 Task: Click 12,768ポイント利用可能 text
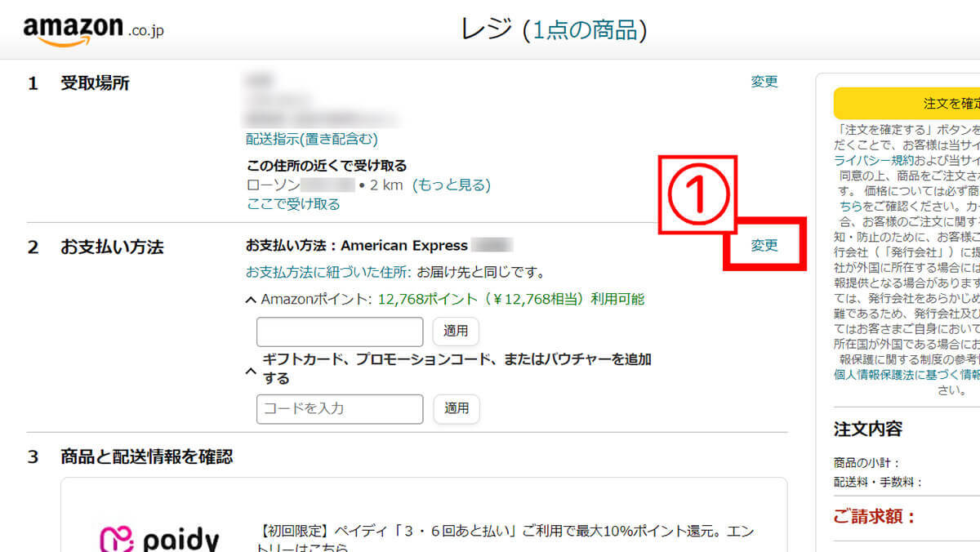tap(511, 300)
